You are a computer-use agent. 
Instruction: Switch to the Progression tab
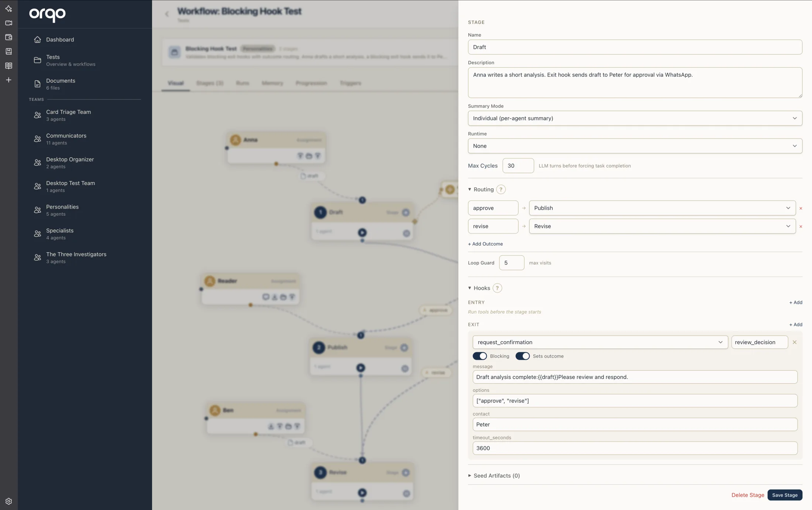click(x=311, y=83)
